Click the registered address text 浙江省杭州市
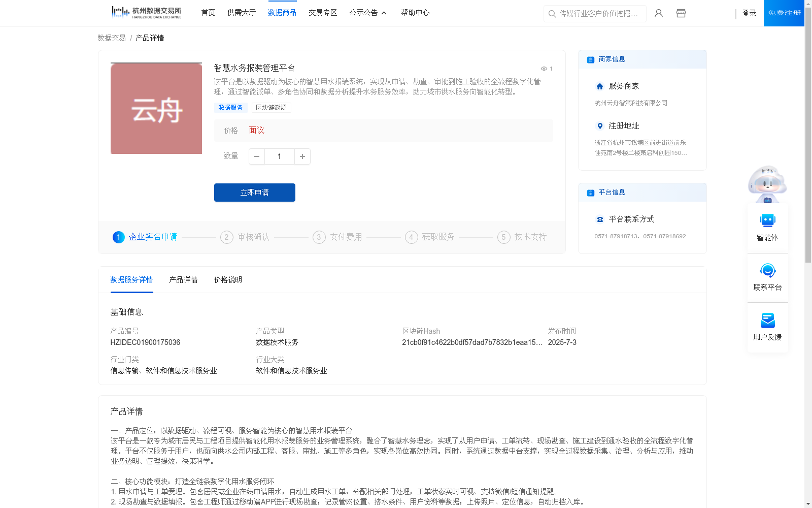The width and height of the screenshot is (812, 508). point(640,148)
